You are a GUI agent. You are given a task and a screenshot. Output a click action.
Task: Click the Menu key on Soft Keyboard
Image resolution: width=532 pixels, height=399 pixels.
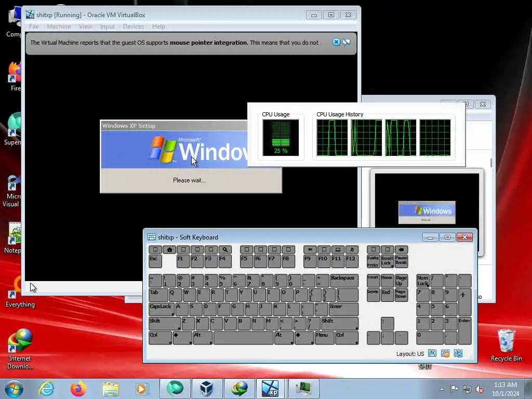pyautogui.click(x=324, y=338)
